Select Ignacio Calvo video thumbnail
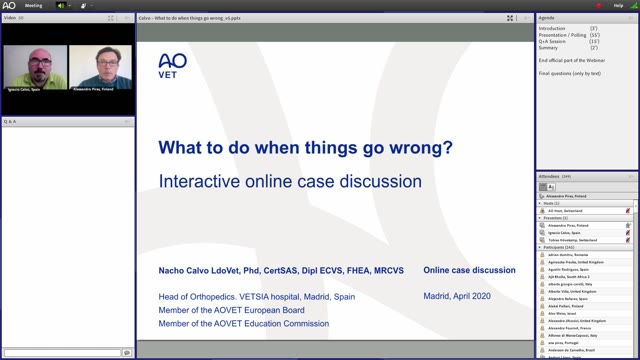Screen dimensions: 640x360 pyautogui.click(x=36, y=67)
